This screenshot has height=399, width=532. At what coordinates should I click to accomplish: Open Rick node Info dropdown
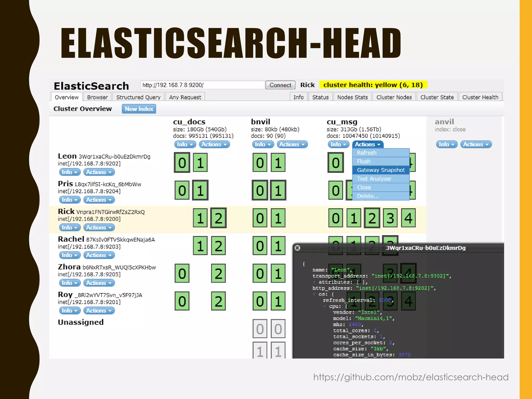70,228
